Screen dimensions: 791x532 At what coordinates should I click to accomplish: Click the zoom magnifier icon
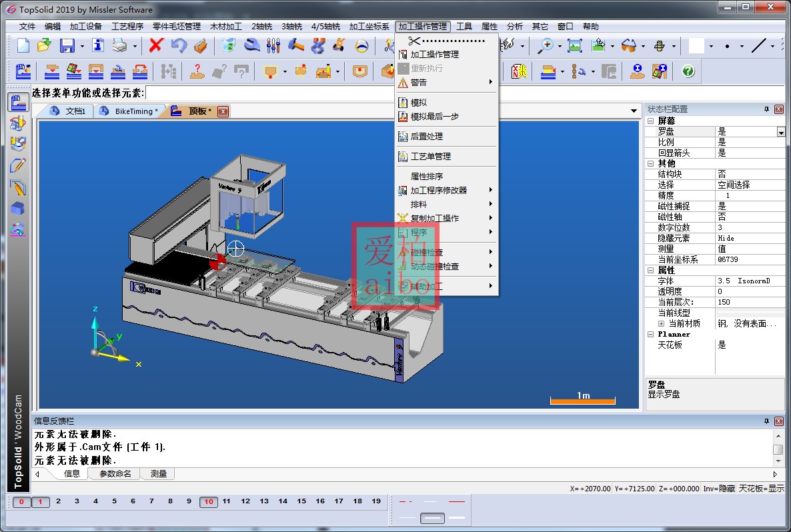click(x=546, y=45)
